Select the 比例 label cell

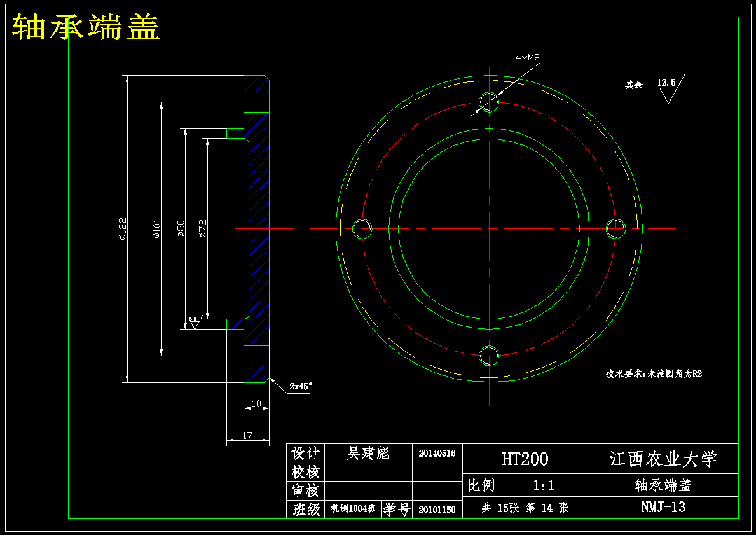point(482,485)
